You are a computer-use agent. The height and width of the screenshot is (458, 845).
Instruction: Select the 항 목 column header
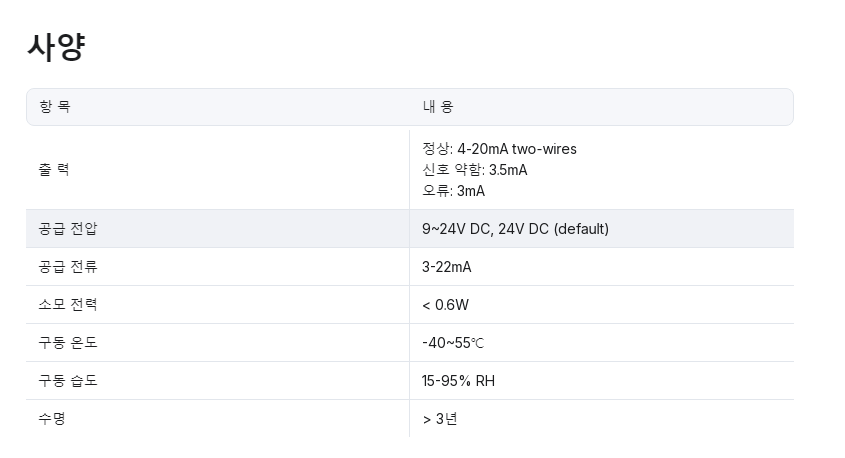click(55, 107)
